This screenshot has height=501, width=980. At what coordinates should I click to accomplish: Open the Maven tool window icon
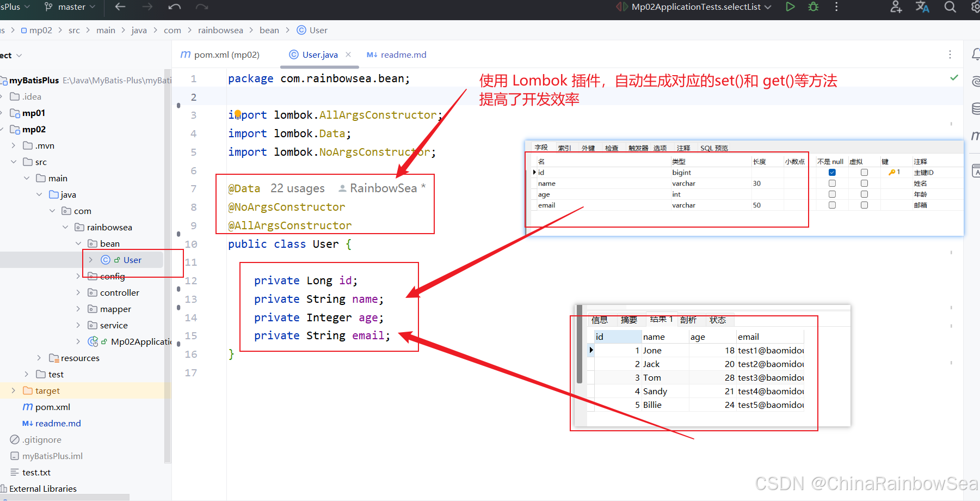pyautogui.click(x=976, y=136)
